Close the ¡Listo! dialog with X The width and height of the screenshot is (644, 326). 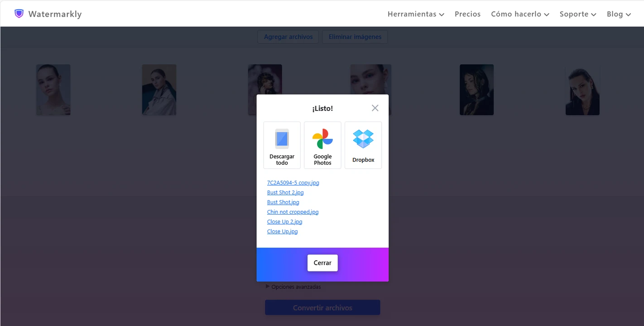click(x=375, y=108)
